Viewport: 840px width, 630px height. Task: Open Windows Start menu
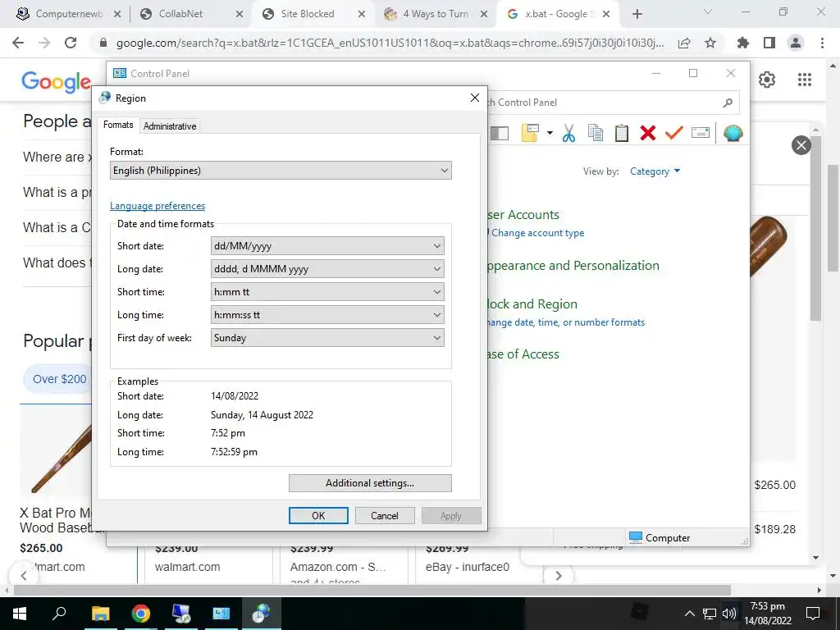20,614
